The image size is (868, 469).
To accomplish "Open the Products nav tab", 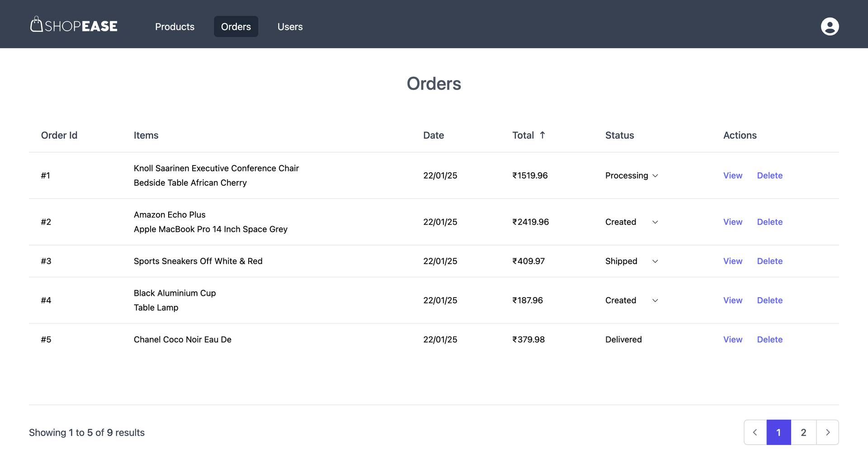I will click(175, 27).
